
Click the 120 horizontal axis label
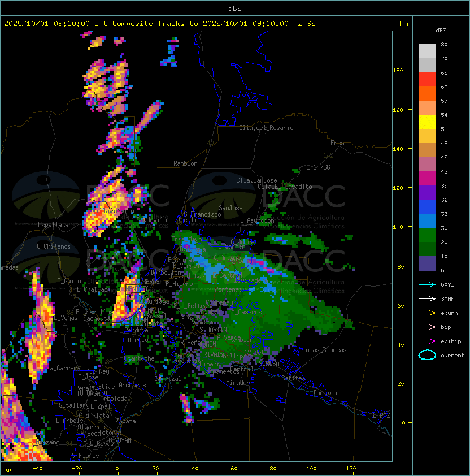[351, 468]
